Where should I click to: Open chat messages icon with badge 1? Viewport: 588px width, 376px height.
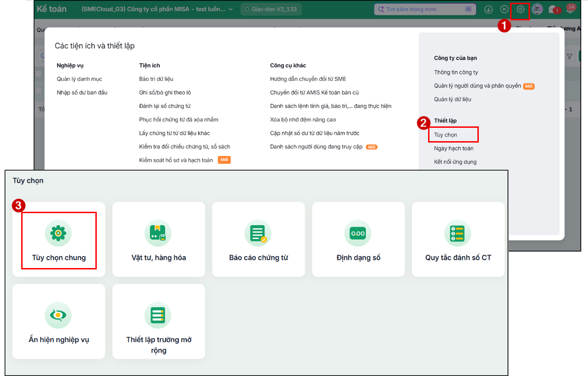pyautogui.click(x=553, y=10)
